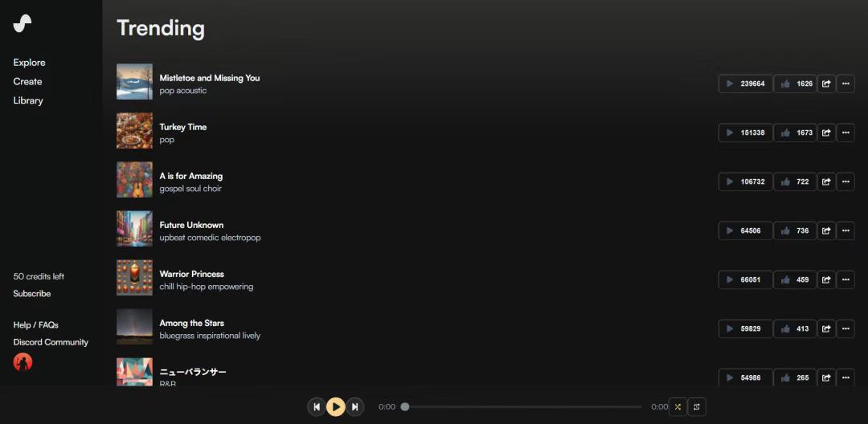Play A is for Amazing via play count
The height and width of the screenshot is (424, 868).
[746, 181]
